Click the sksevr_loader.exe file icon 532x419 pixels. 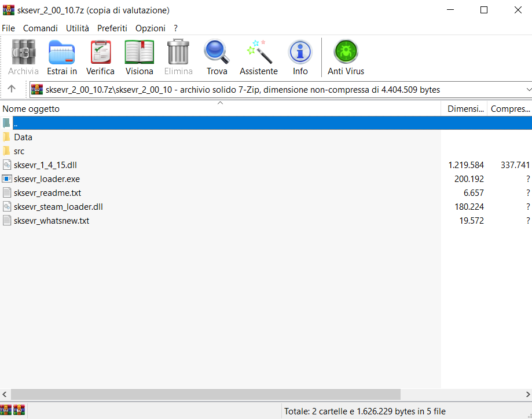tap(7, 178)
